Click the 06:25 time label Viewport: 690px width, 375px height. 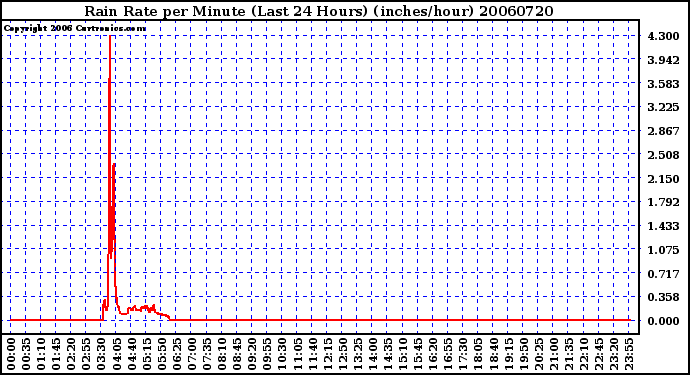tap(176, 354)
